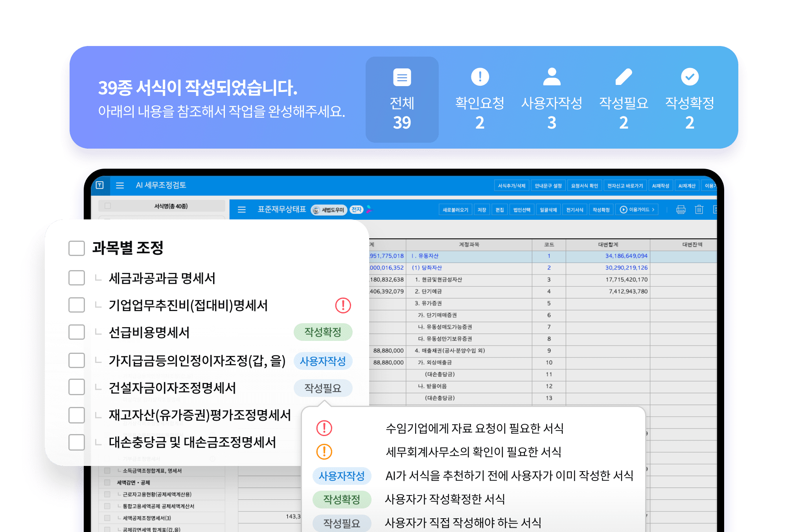Click red warning icon on 기업업무추진비 row
This screenshot has height=532, width=802.
(343, 305)
